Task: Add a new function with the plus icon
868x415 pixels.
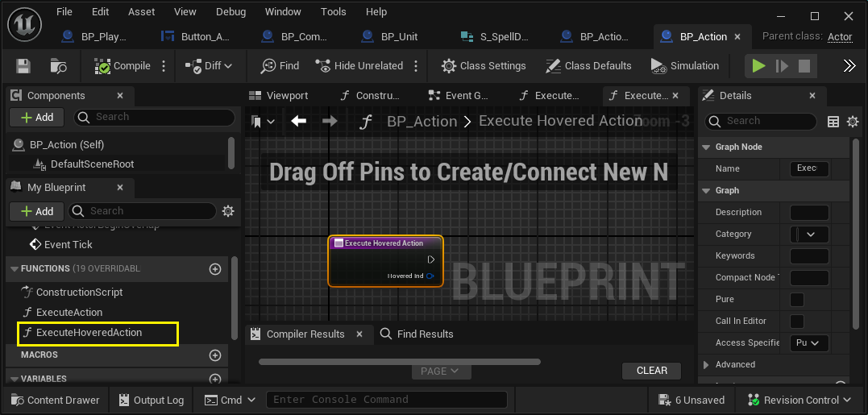Action: click(x=215, y=269)
